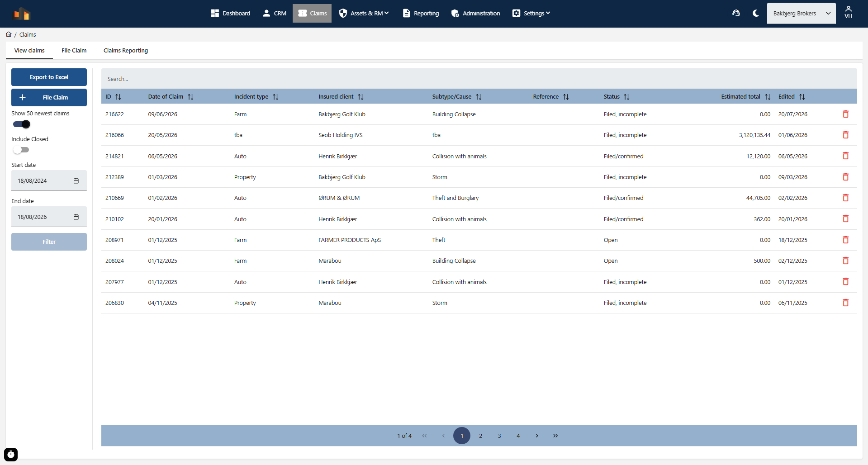Delete claim 216622 with trash icon
This screenshot has width=868, height=465.
845,114
